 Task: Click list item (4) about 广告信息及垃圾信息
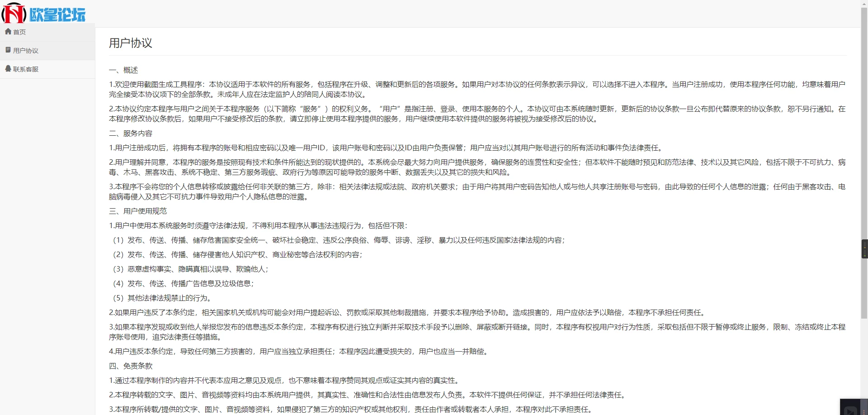pyautogui.click(x=183, y=284)
